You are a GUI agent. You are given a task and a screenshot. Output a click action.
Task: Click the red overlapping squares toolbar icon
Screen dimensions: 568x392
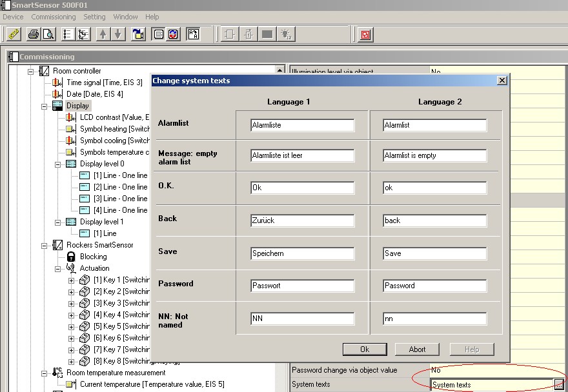(x=366, y=34)
